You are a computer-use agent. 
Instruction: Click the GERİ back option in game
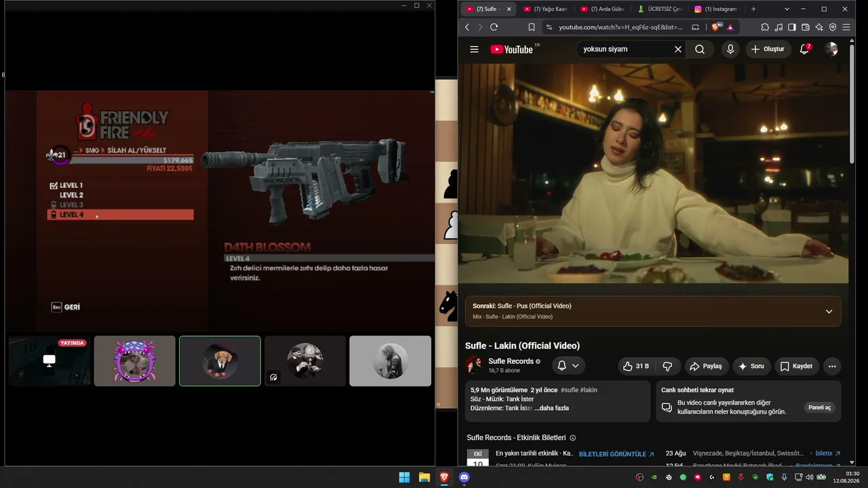(x=66, y=307)
